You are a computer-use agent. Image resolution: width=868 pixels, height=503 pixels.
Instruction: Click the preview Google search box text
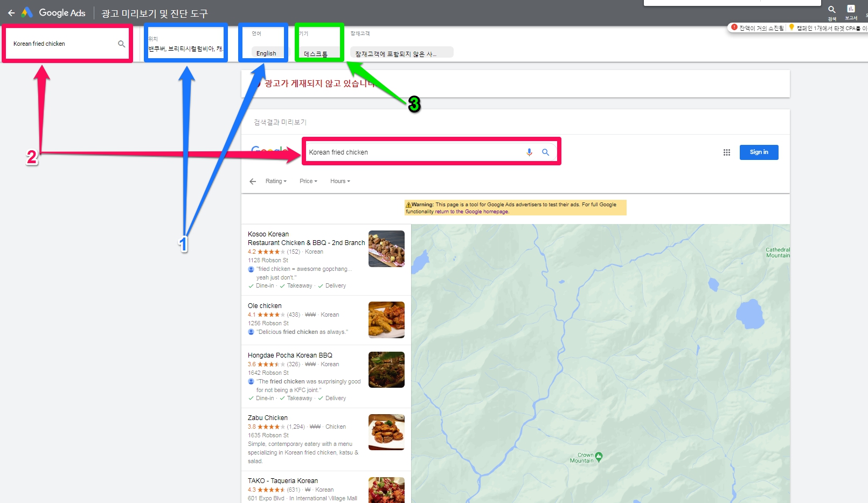coord(338,152)
